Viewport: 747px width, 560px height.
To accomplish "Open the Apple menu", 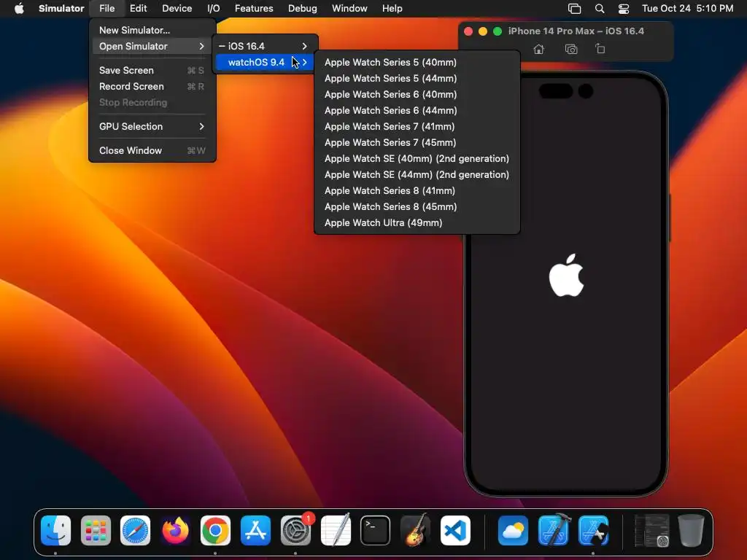I will (x=19, y=8).
